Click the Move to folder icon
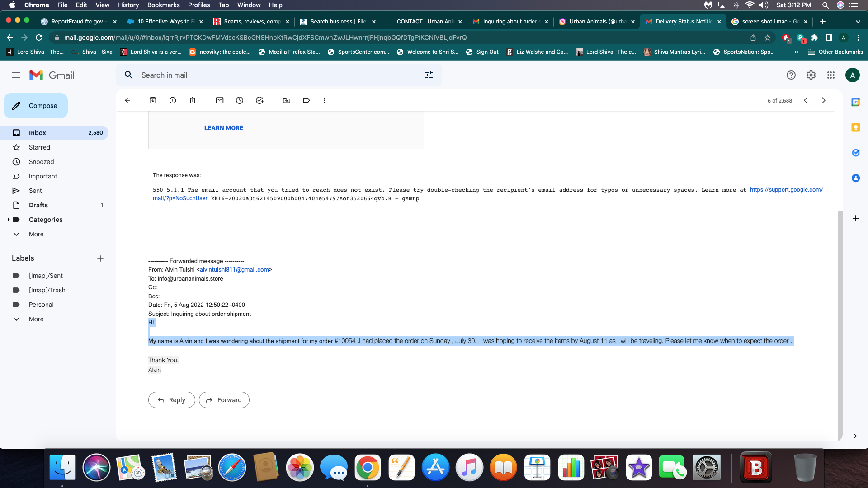868x488 pixels. [286, 100]
